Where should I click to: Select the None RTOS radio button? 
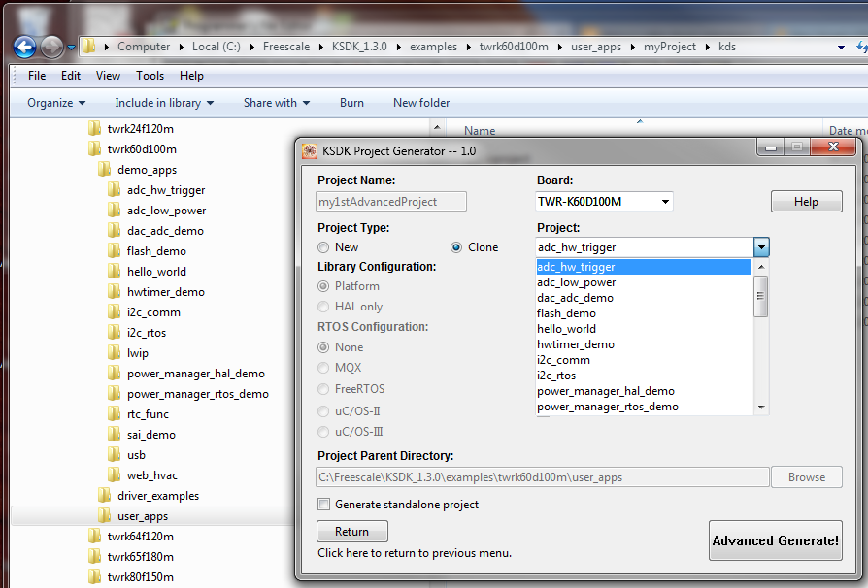(323, 347)
